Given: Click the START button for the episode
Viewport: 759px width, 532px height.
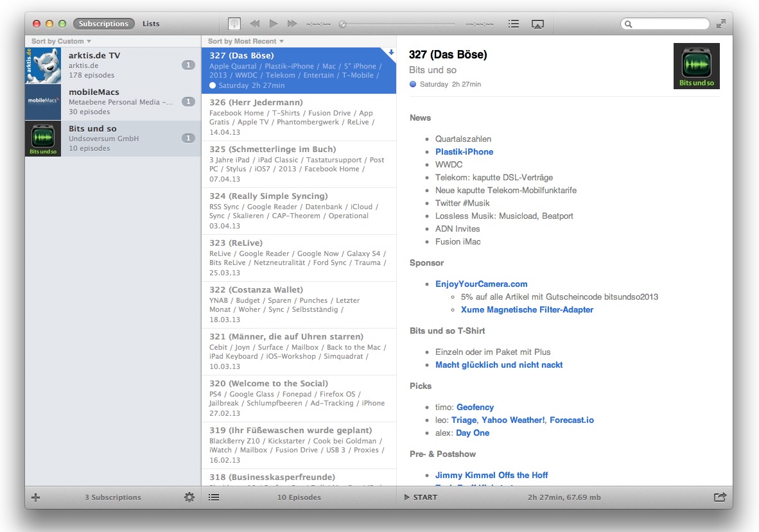Looking at the screenshot, I should click(x=421, y=497).
